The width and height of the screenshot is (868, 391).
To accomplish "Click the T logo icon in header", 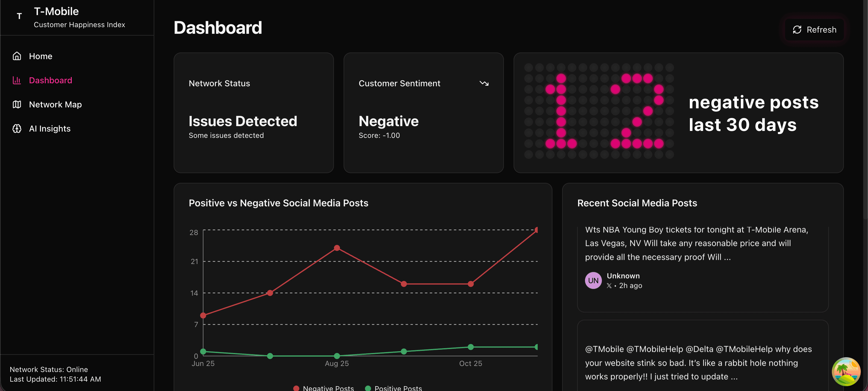I will coord(19,16).
